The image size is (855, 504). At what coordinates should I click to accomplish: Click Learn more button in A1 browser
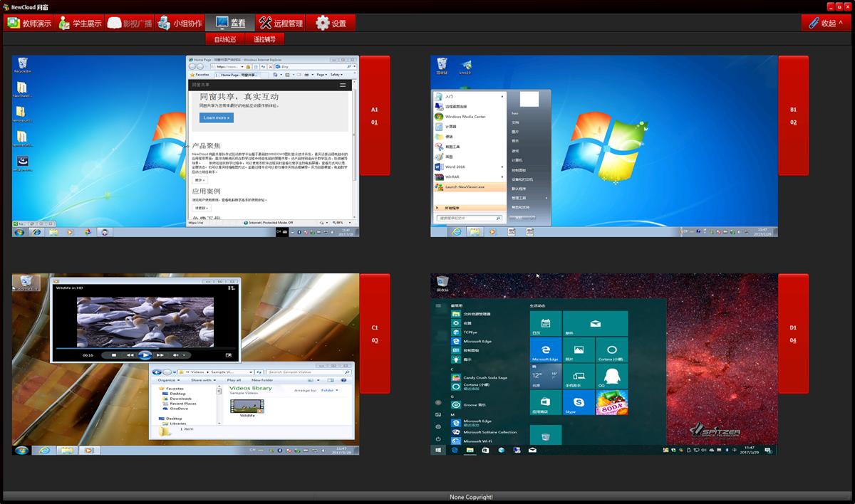[x=217, y=117]
